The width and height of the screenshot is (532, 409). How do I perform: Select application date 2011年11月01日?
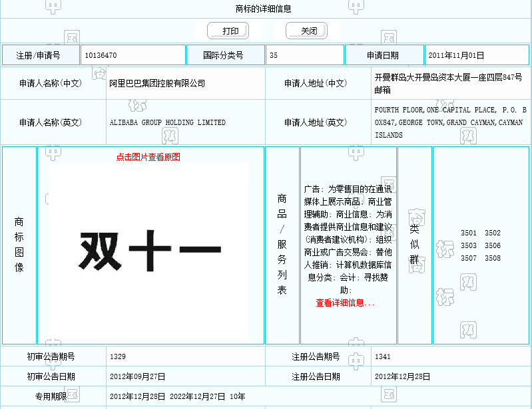click(x=456, y=55)
